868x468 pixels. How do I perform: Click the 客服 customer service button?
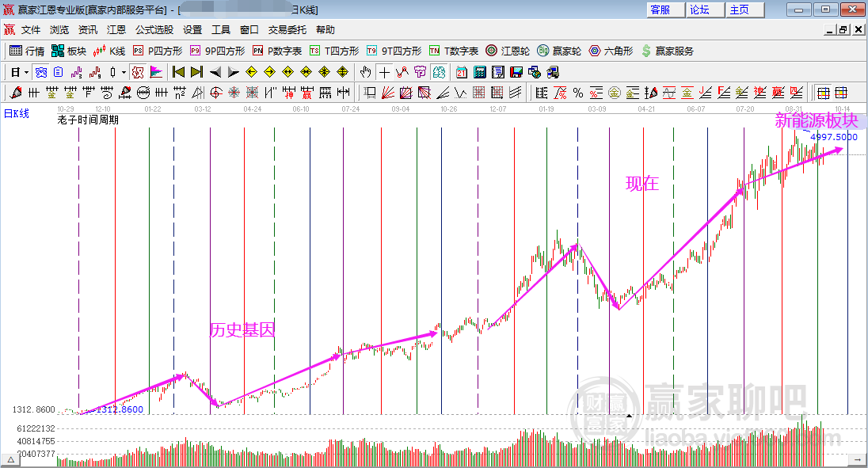point(665,10)
